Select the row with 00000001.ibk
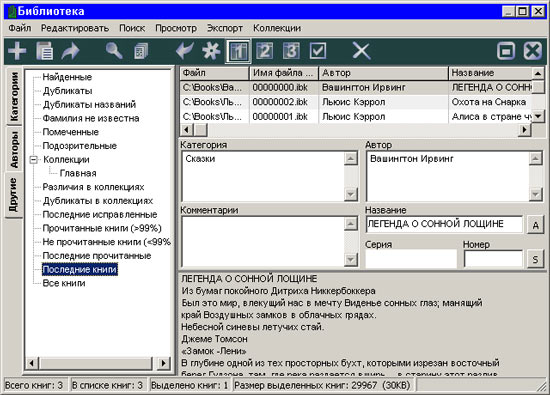 [x=356, y=116]
